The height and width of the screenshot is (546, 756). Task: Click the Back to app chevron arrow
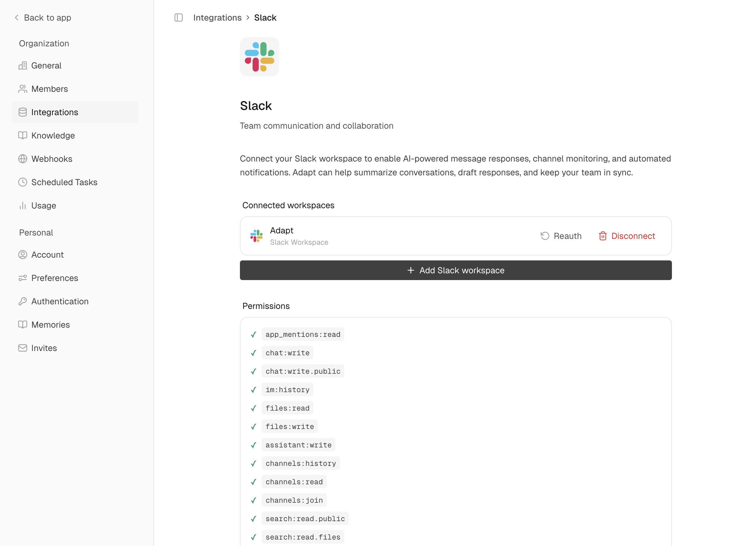[17, 17]
